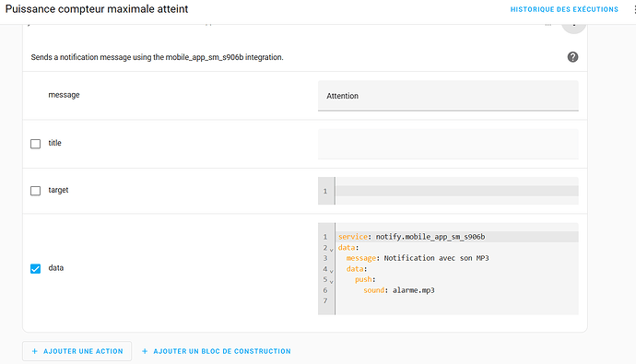Open the help icon for notification service

pyautogui.click(x=572, y=57)
